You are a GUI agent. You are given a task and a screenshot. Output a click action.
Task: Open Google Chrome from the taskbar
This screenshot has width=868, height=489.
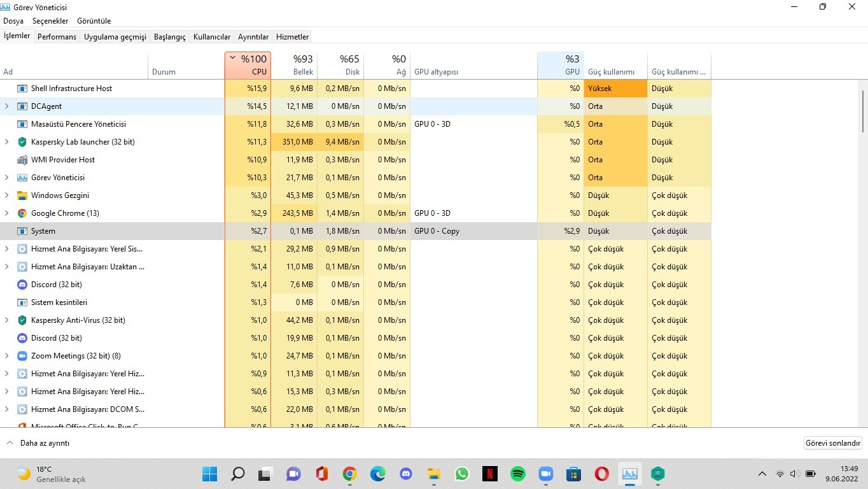(x=349, y=474)
